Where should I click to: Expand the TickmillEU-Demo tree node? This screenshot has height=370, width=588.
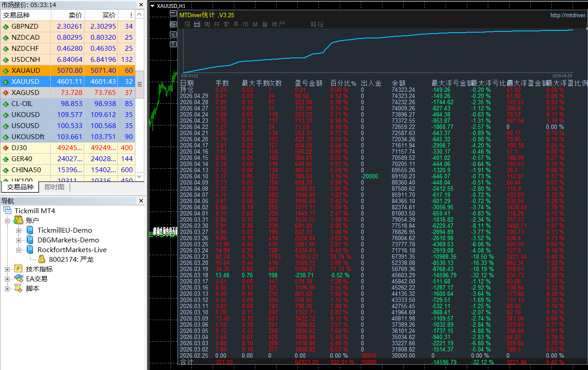pos(19,230)
